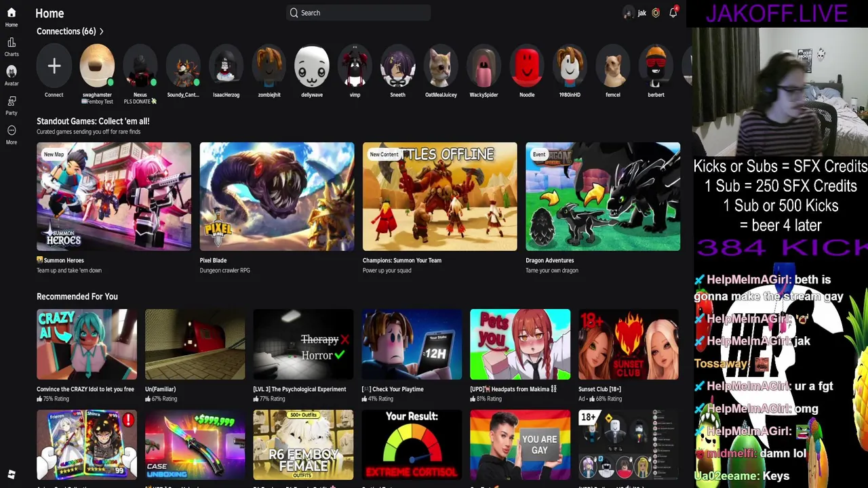This screenshot has width=868, height=488.
Task: Open the Case Unboxing game thumbnail
Action: click(195, 445)
